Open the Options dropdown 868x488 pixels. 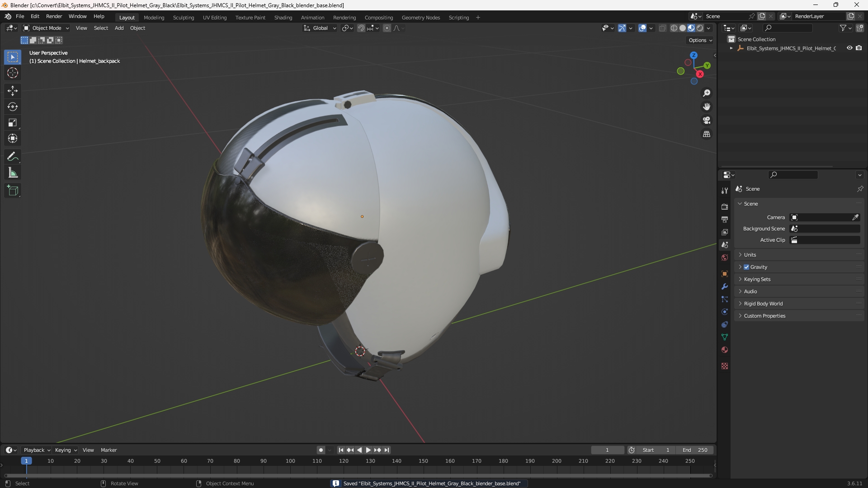coord(700,40)
